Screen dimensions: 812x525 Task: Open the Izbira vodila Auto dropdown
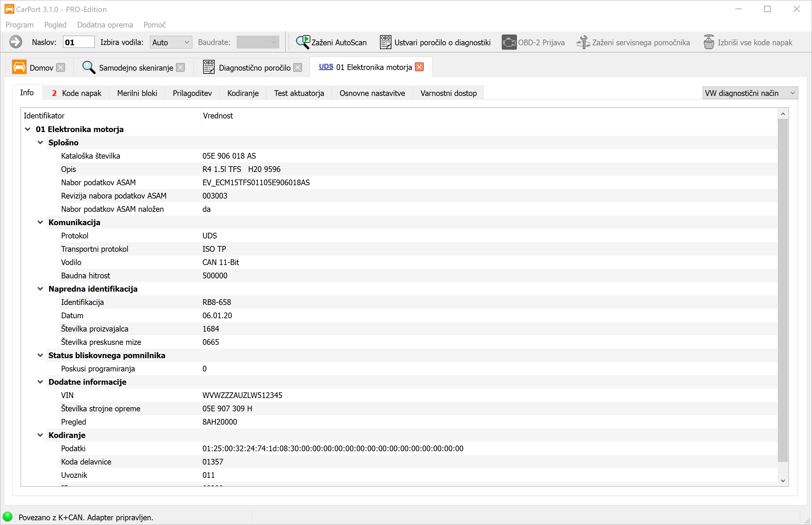(171, 42)
